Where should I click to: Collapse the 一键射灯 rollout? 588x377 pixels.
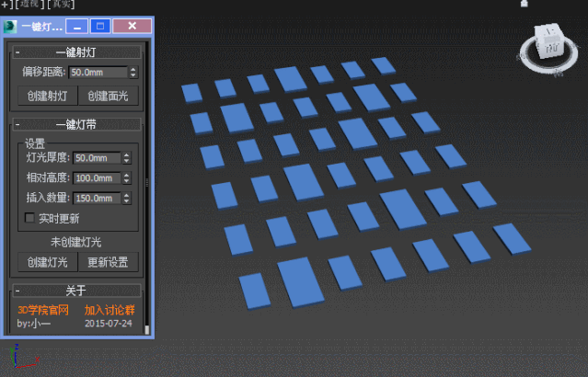click(17, 52)
